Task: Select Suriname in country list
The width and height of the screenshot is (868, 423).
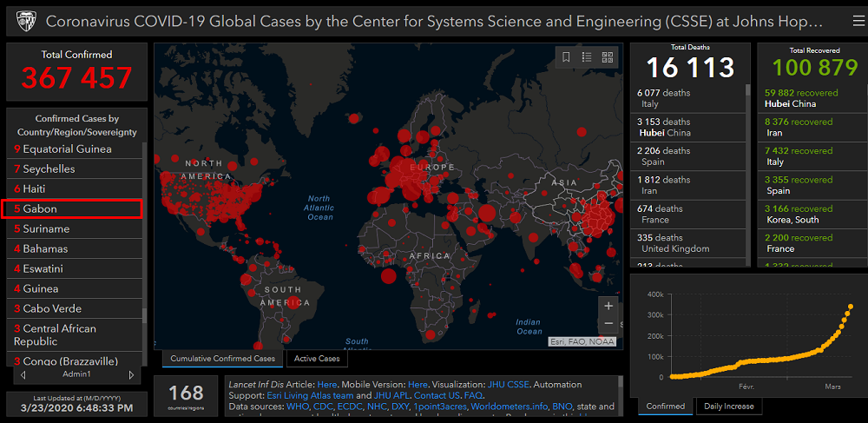Action: (75, 228)
